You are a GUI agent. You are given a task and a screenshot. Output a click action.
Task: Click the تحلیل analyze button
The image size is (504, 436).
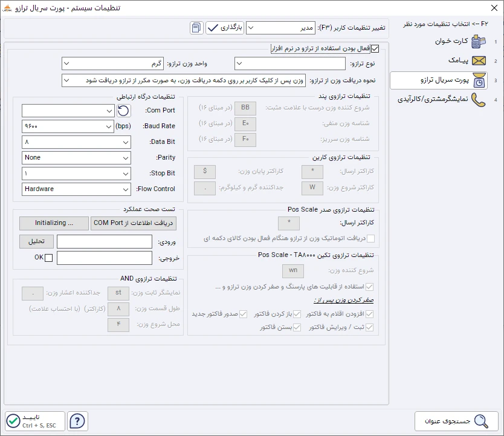coord(36,241)
